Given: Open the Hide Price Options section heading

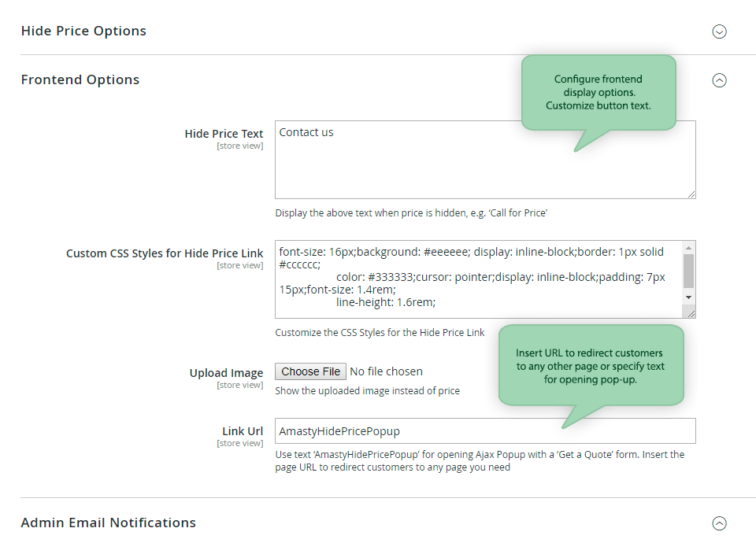Looking at the screenshot, I should click(x=83, y=31).
